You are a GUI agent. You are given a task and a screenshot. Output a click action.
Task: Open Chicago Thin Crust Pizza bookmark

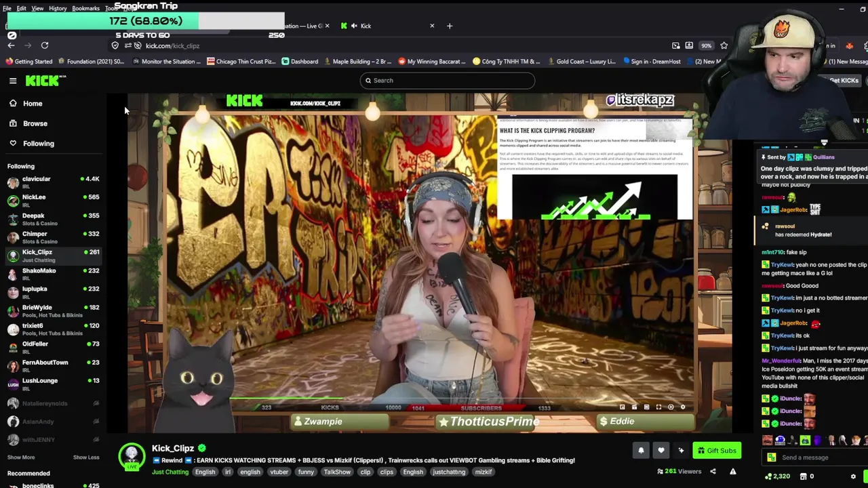click(241, 62)
